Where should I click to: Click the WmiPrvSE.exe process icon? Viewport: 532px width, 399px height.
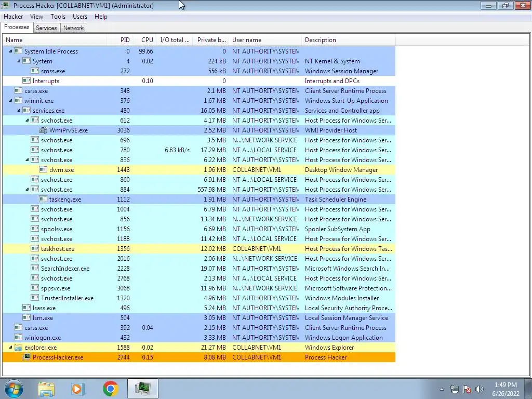[x=43, y=130]
